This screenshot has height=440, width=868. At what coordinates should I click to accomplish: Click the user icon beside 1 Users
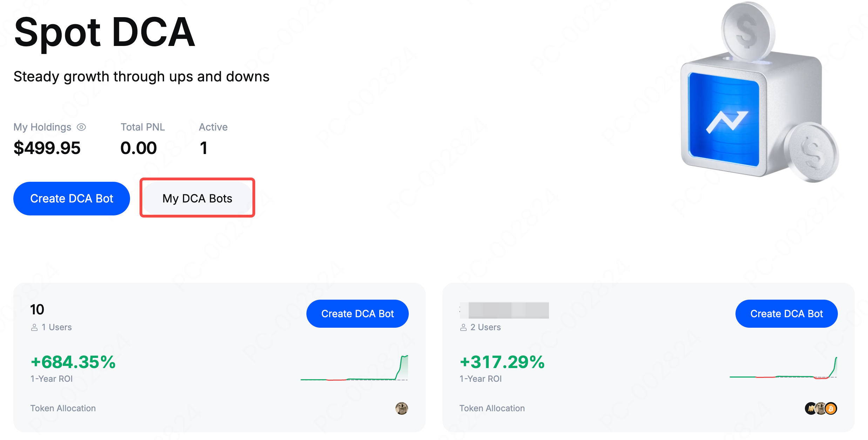coord(34,327)
